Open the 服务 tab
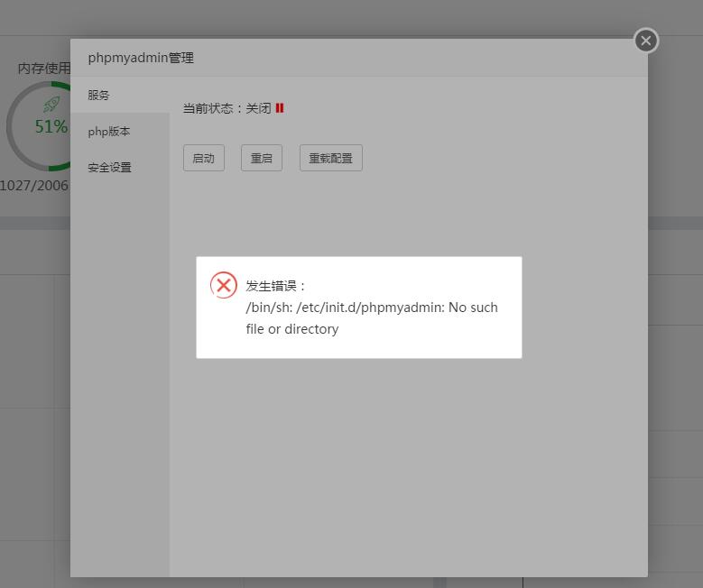The image size is (703, 588). 120,95
